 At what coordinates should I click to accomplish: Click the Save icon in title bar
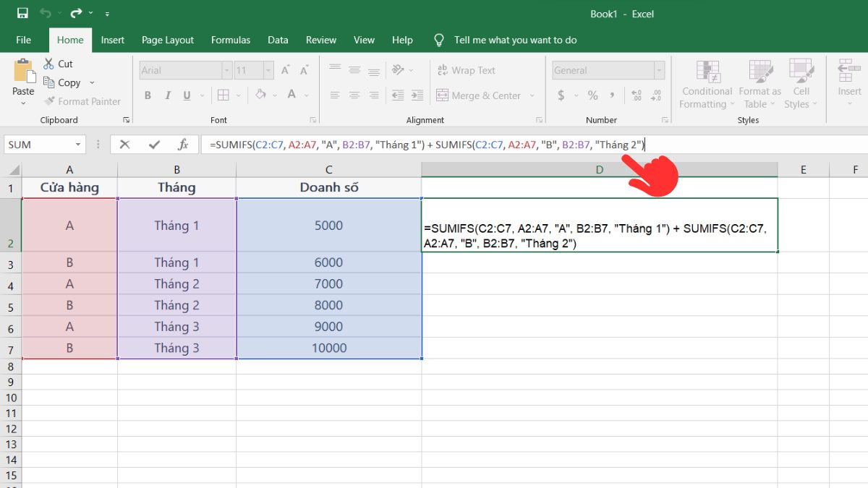point(22,13)
